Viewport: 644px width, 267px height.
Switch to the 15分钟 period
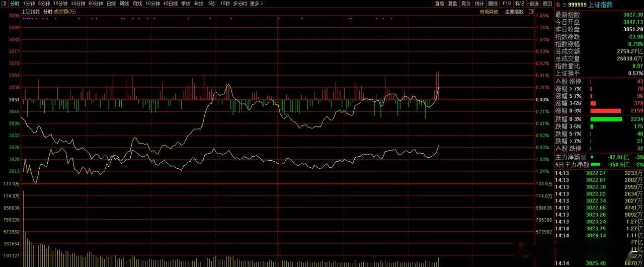coord(60,4)
